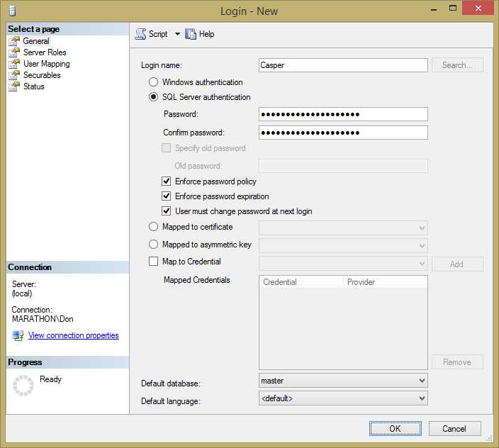Open View connection properties link
Viewport: 499px width, 448px height.
coord(74,335)
